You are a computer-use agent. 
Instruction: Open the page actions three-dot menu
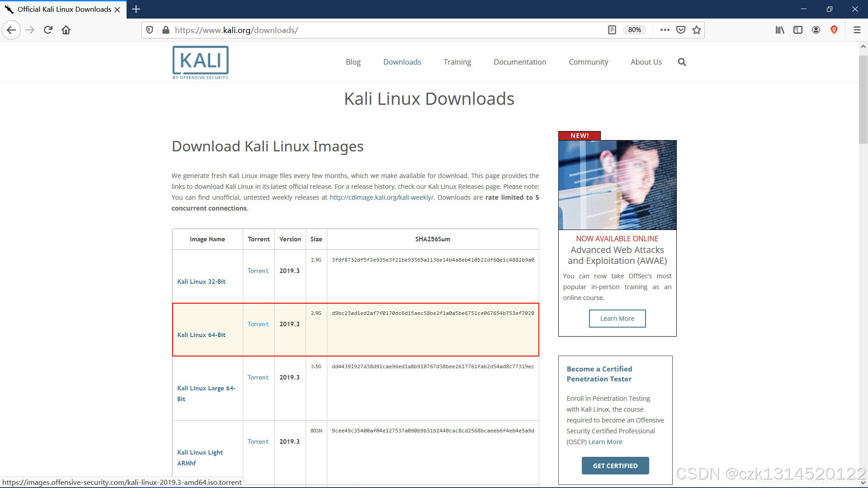664,30
